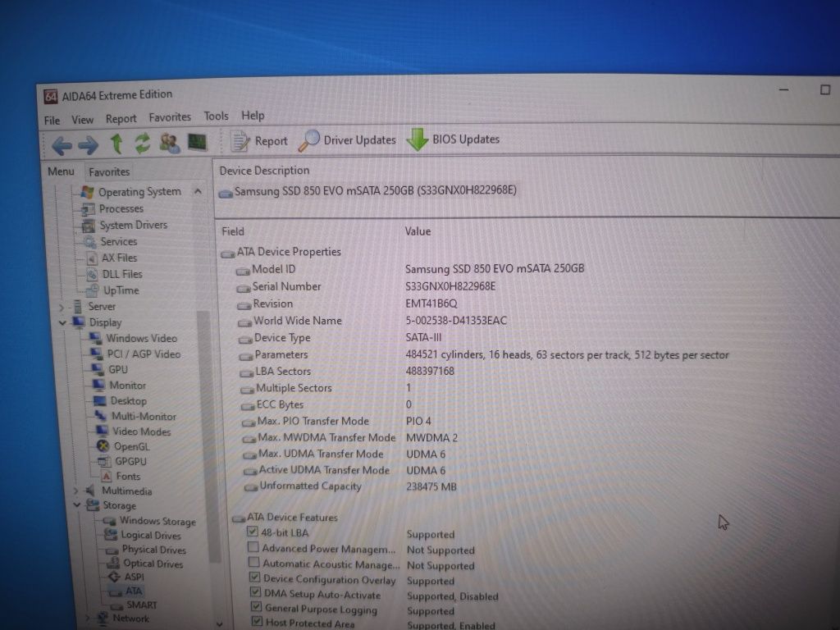840x630 pixels.
Task: Click the Back navigation arrow
Action: click(62, 145)
